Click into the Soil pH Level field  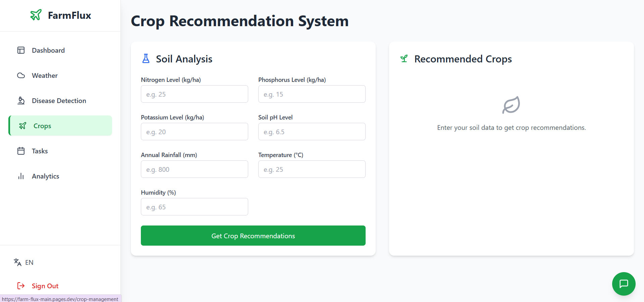312,132
